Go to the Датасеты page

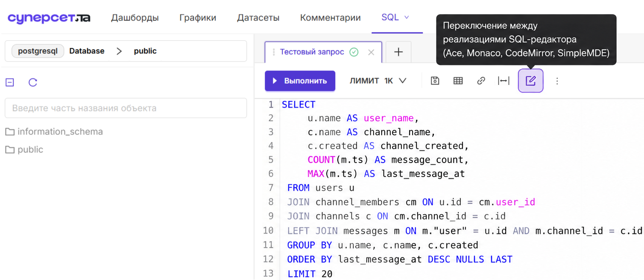tap(258, 18)
